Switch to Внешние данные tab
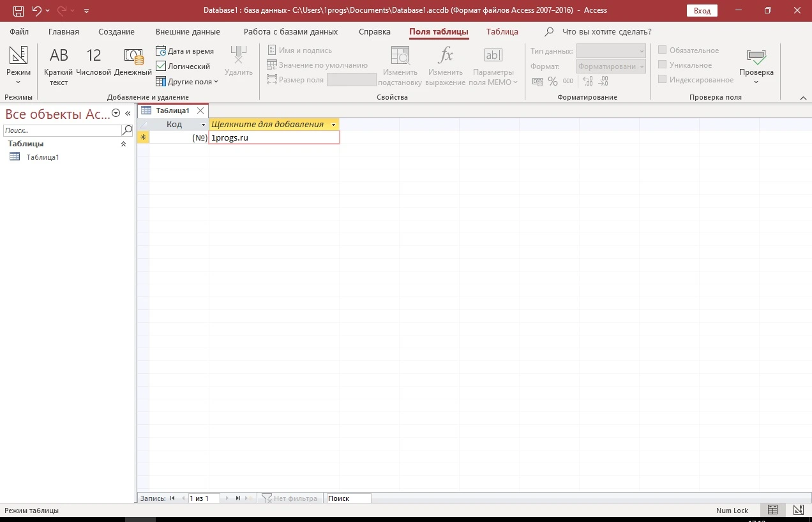 click(x=188, y=31)
